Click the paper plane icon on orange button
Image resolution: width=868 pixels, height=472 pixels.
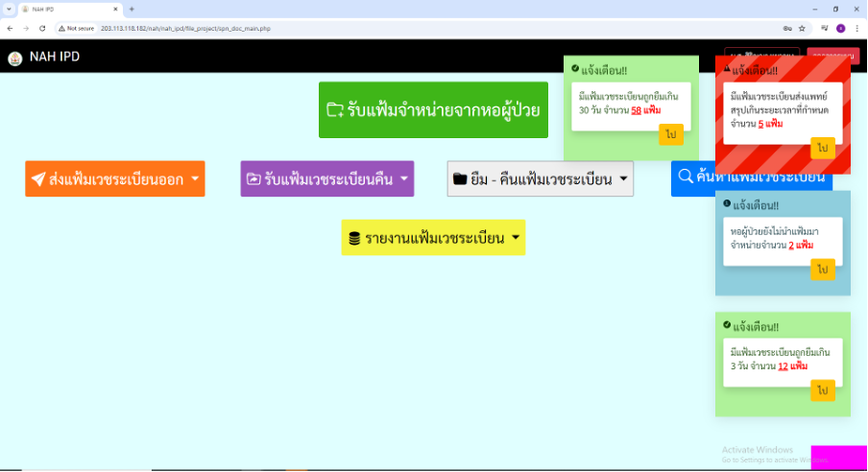pos(38,179)
